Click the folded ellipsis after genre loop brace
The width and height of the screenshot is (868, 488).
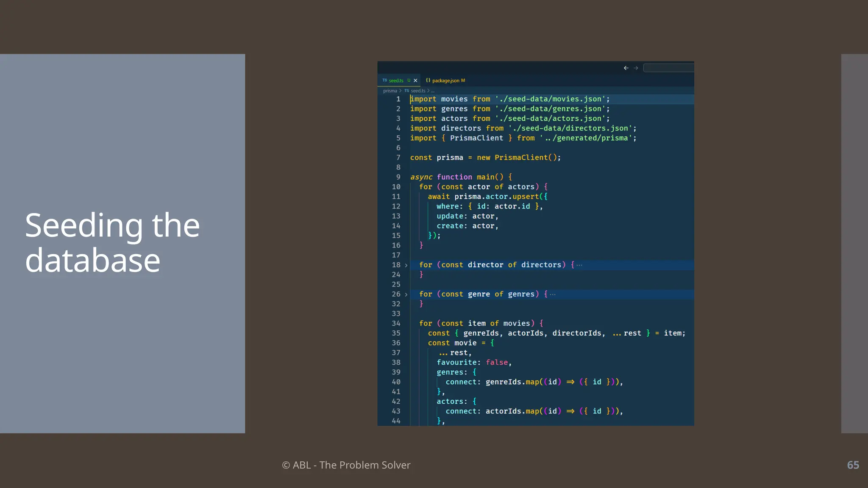553,294
